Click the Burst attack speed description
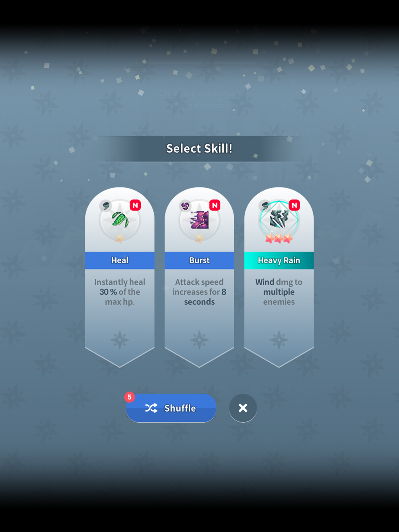 pyautogui.click(x=199, y=292)
